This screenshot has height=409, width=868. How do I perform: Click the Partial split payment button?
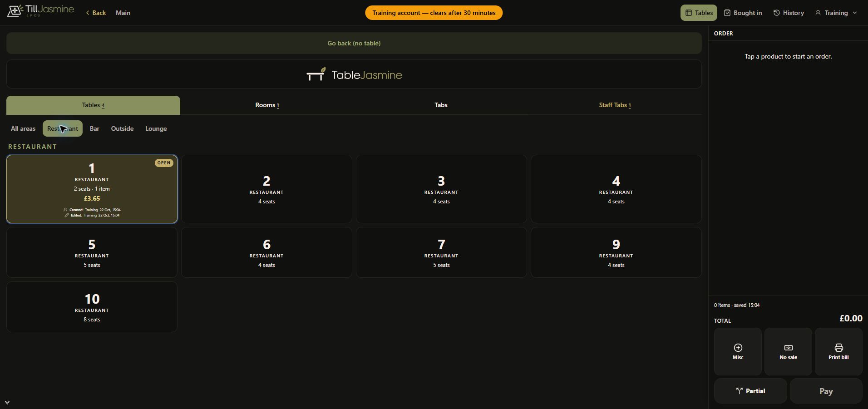pos(750,391)
